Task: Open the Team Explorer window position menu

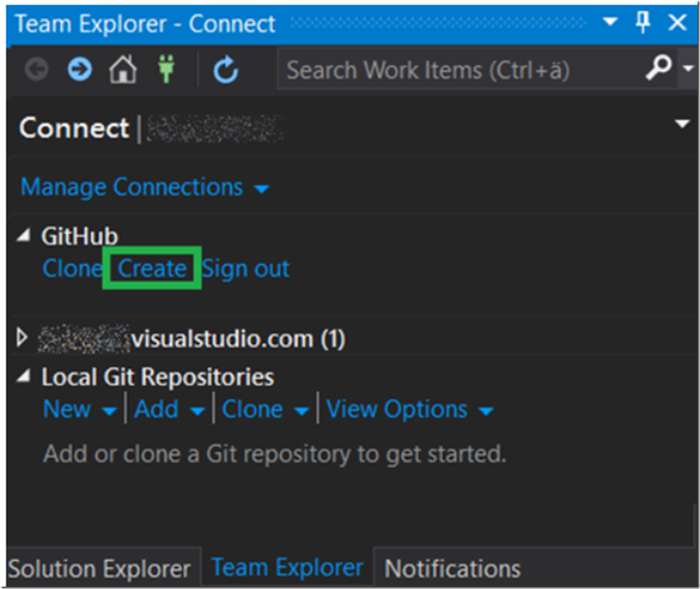Action: coord(610,21)
